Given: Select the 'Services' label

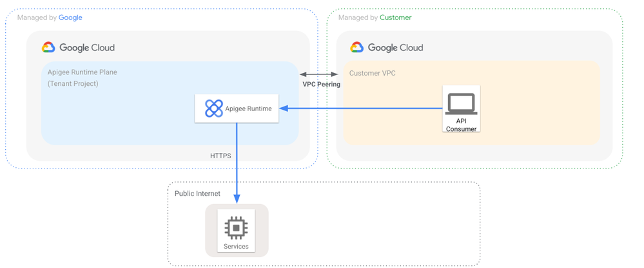Looking at the screenshot, I should click(x=236, y=247).
